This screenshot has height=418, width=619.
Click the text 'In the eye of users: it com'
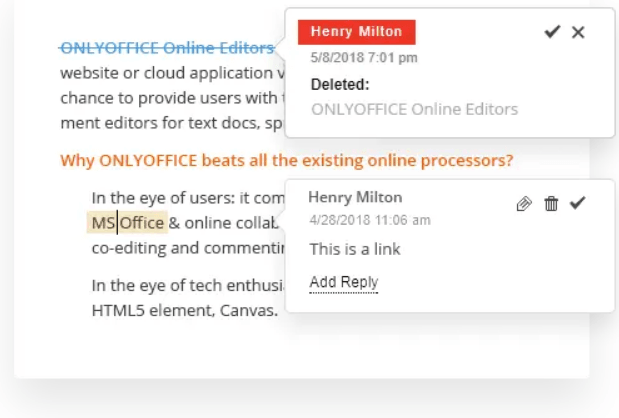click(x=188, y=198)
